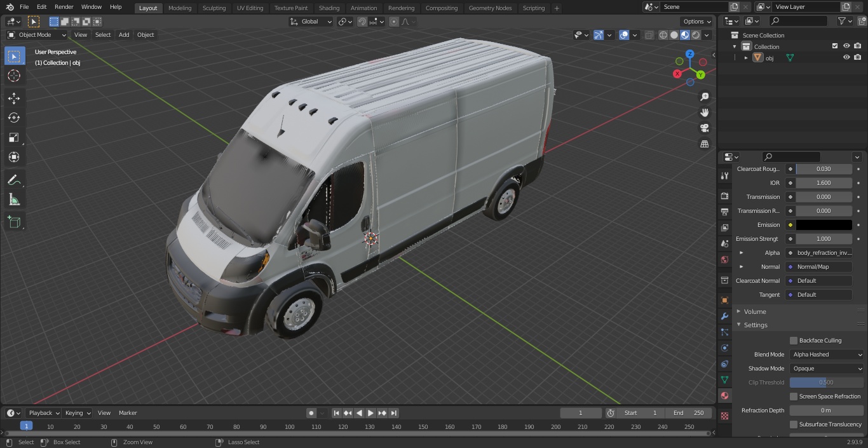This screenshot has height=448, width=868.
Task: Expand the Alpha input row
Action: (742, 253)
